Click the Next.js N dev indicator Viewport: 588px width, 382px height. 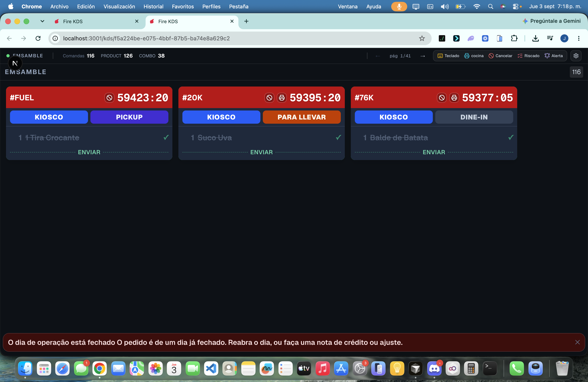pos(15,63)
